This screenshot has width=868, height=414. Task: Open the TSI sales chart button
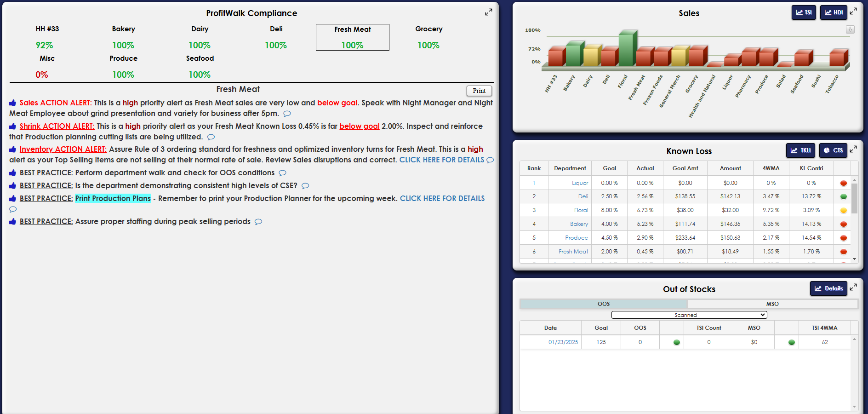click(x=803, y=12)
